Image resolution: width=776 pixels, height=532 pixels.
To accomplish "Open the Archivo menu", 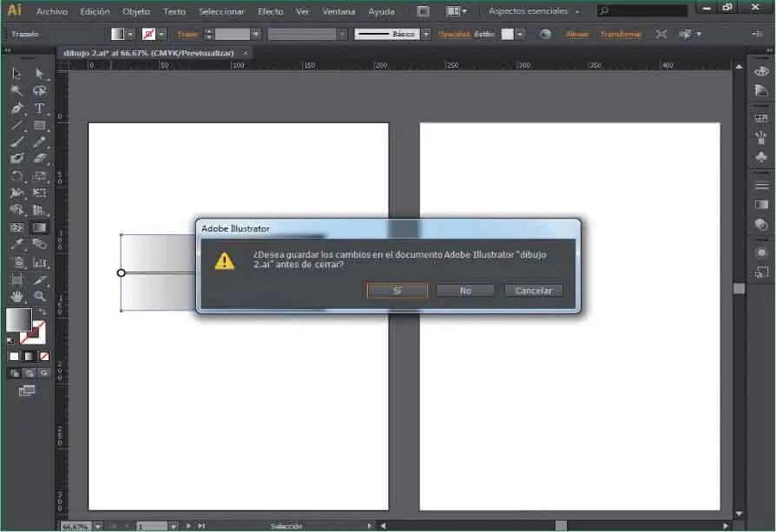I will (52, 11).
